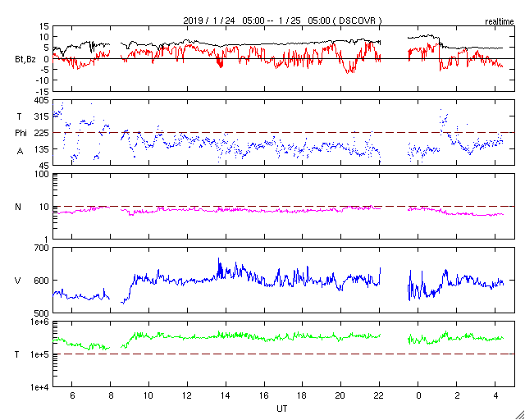
Task: Click the "14" hour tick label
Action: pos(226,395)
